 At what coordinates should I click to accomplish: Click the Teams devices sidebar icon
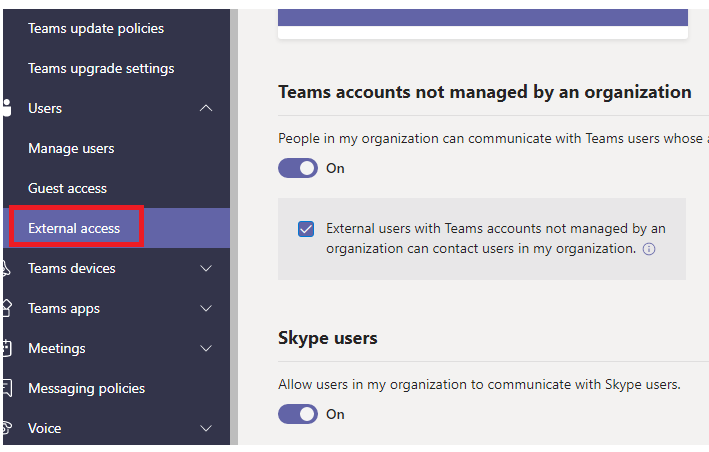coord(6,268)
